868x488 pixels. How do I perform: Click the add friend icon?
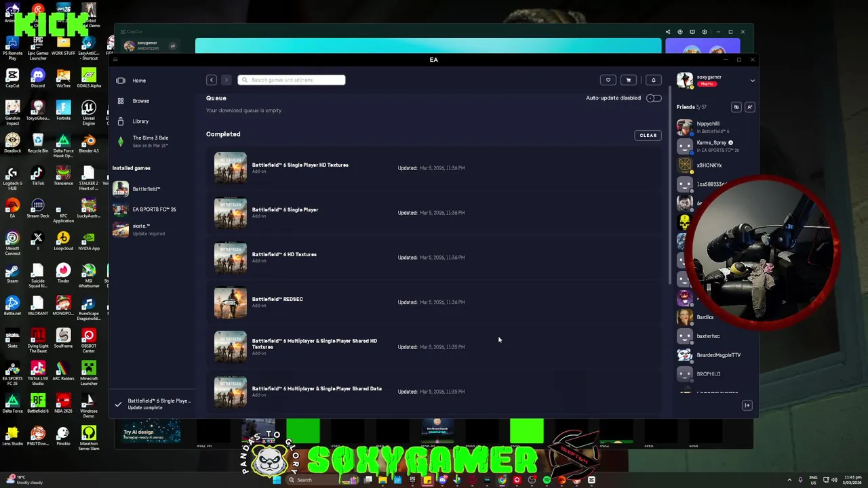[x=749, y=107]
